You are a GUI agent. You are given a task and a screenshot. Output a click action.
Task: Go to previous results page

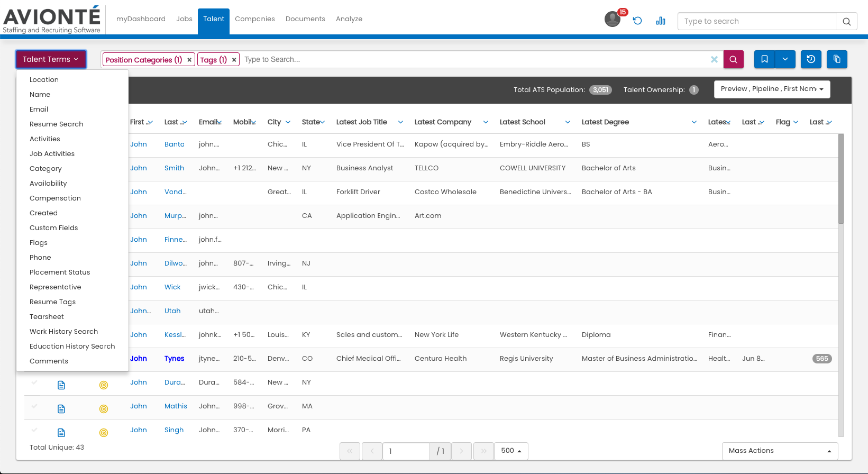[x=372, y=451]
